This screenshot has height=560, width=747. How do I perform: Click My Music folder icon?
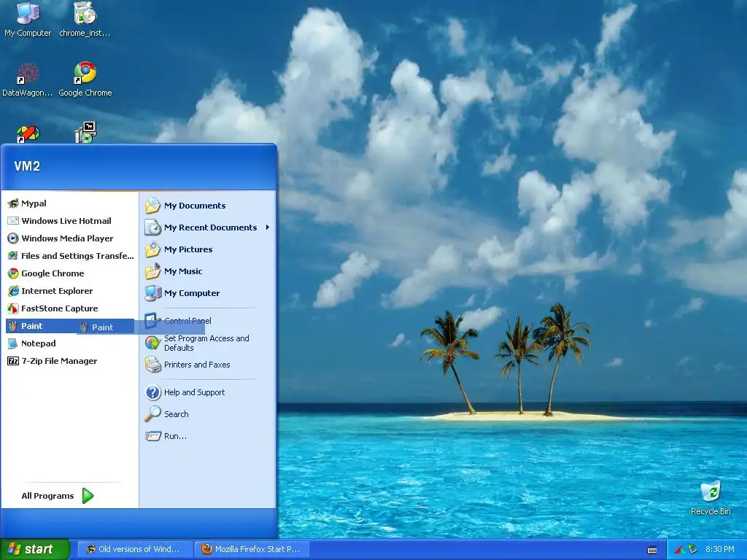(x=153, y=271)
